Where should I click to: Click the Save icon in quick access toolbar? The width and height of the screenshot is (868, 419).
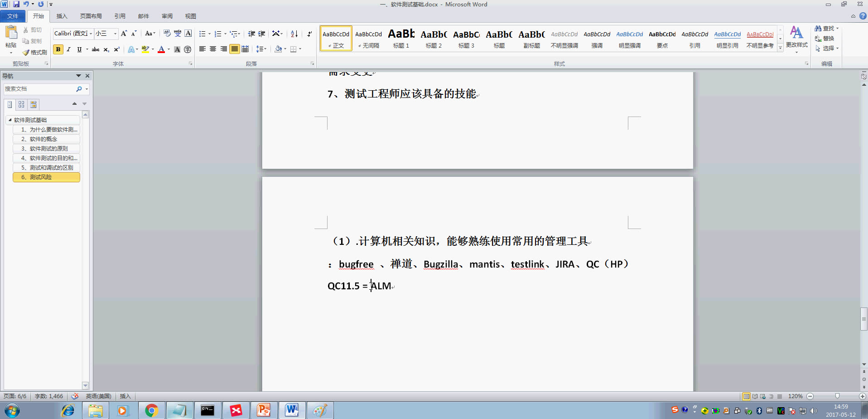(16, 4)
